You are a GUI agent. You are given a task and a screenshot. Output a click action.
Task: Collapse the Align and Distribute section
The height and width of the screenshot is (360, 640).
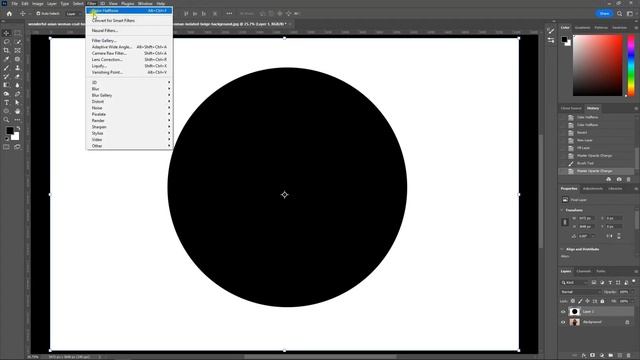(562, 249)
